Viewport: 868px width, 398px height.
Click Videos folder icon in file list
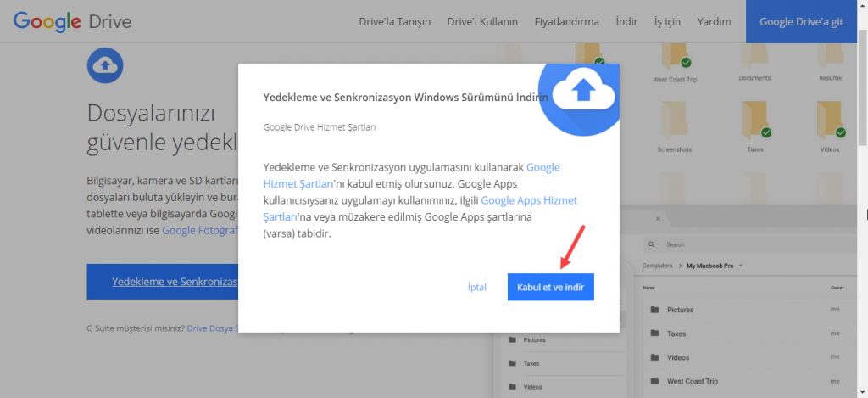click(x=655, y=357)
